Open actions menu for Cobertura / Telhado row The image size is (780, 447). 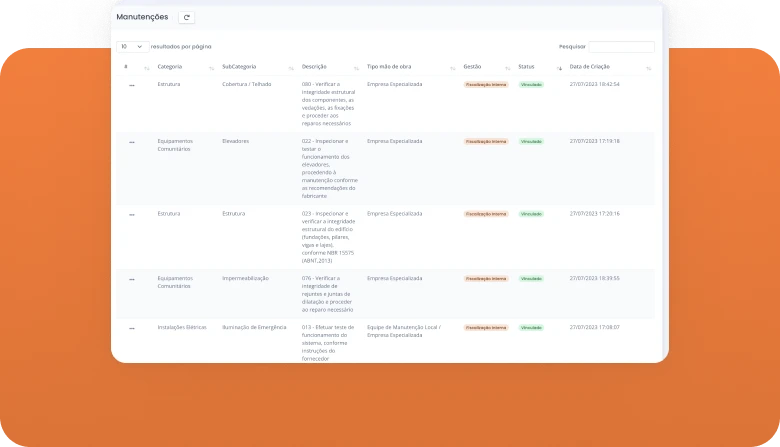point(131,86)
